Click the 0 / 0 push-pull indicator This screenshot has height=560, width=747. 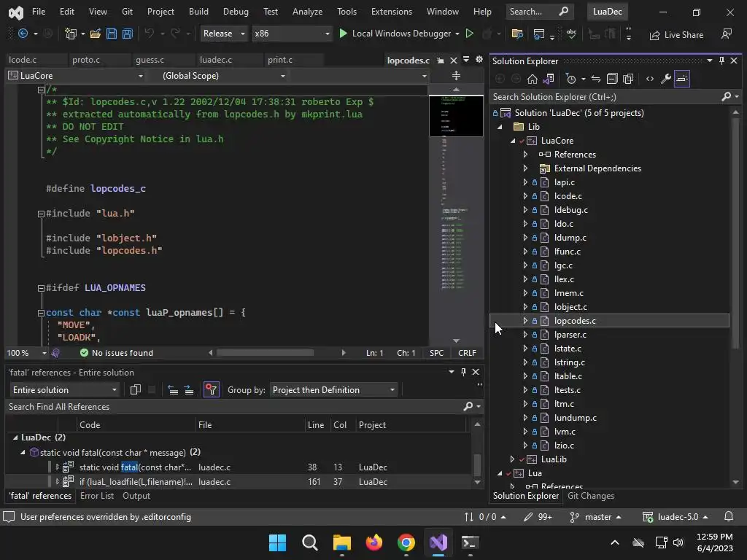click(485, 517)
